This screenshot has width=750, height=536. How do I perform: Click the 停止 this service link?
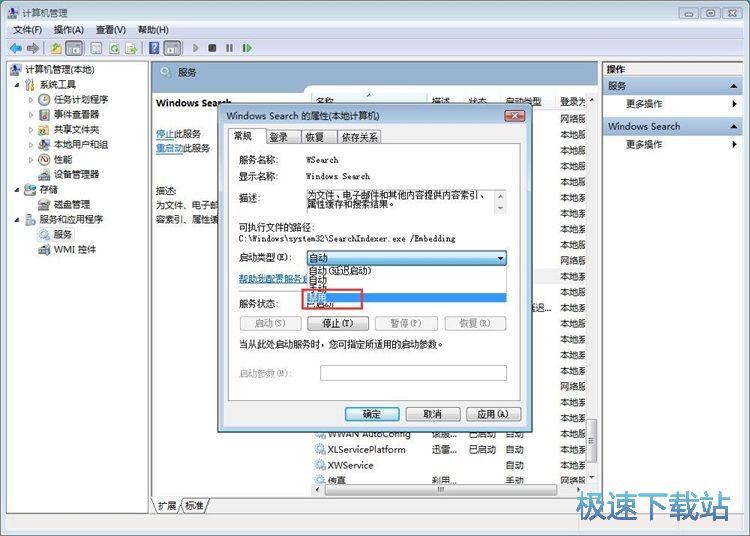coord(164,134)
